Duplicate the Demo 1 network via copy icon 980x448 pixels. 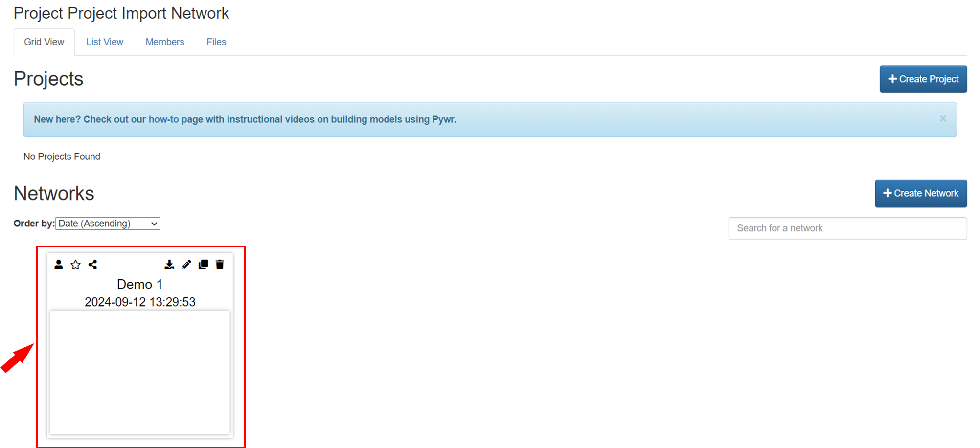(204, 265)
